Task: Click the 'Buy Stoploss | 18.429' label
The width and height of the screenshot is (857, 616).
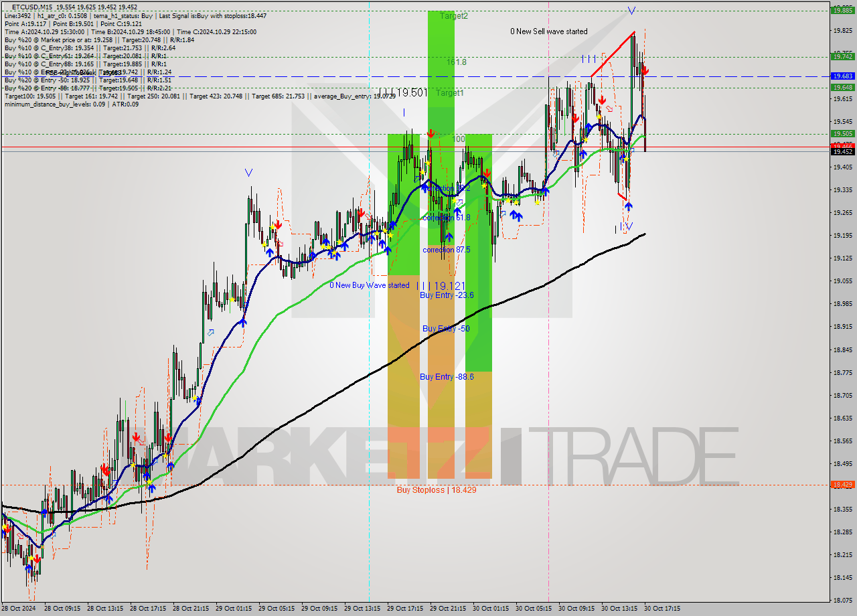Action: [437, 490]
